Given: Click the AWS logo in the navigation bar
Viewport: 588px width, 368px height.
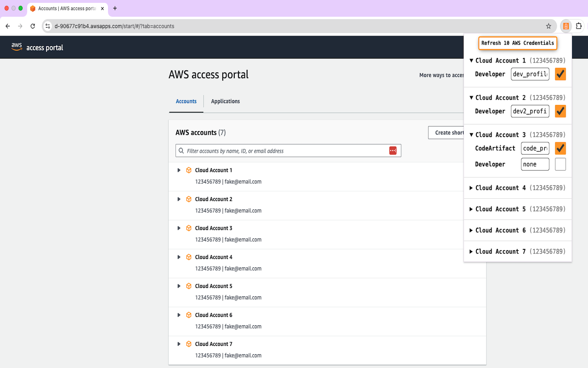Looking at the screenshot, I should [x=17, y=46].
